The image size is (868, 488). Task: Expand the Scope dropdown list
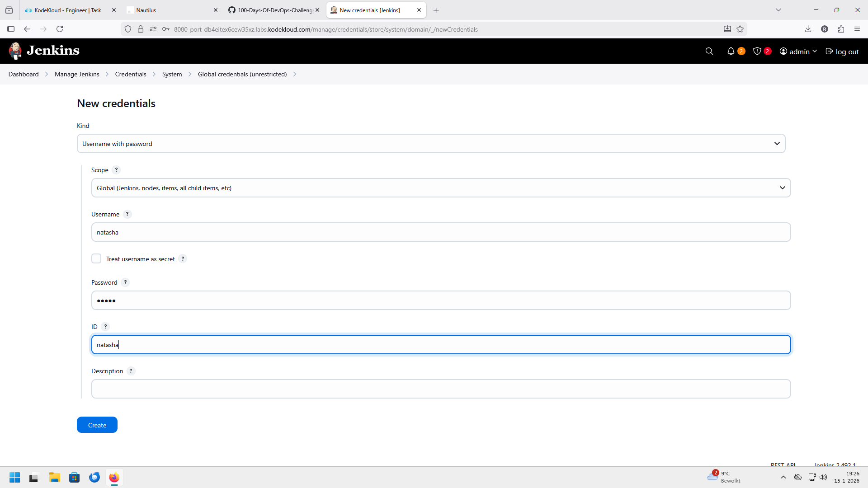[x=441, y=188]
